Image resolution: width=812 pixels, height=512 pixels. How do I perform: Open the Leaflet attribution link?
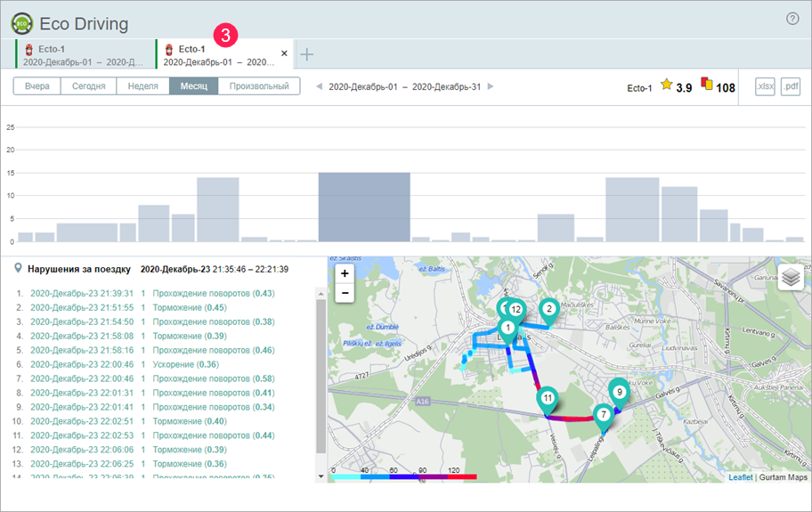point(740,477)
